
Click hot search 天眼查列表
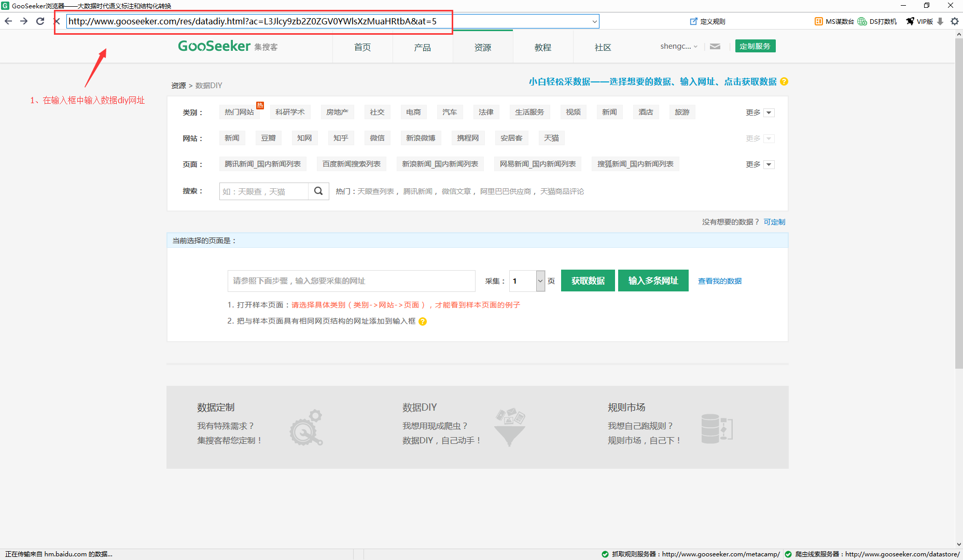coord(375,191)
